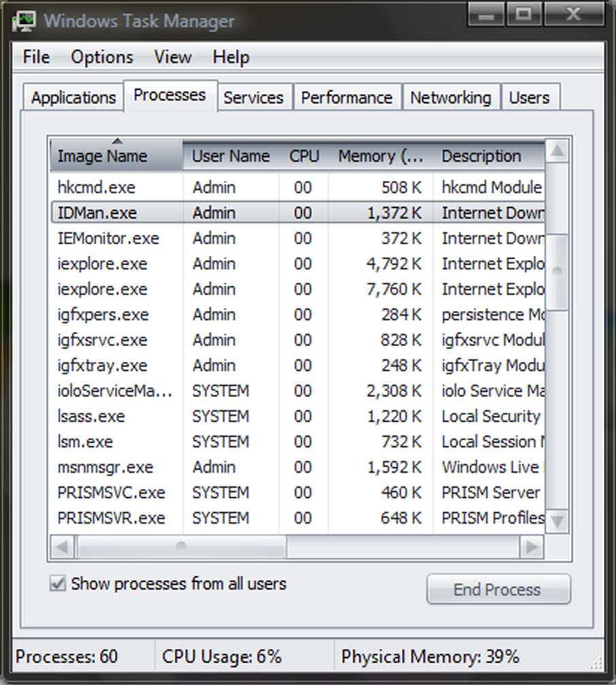The width and height of the screenshot is (616, 685).
Task: Sort by the User Name column header
Action: 231,155
